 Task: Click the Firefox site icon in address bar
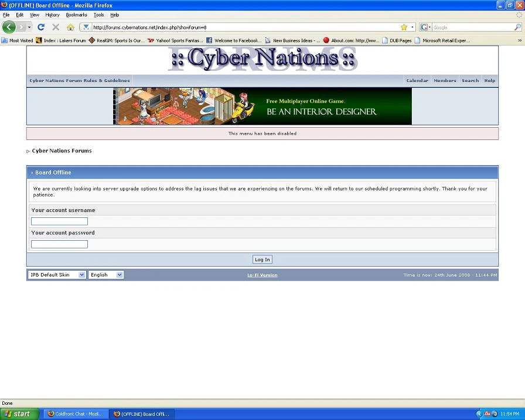pyautogui.click(x=86, y=27)
